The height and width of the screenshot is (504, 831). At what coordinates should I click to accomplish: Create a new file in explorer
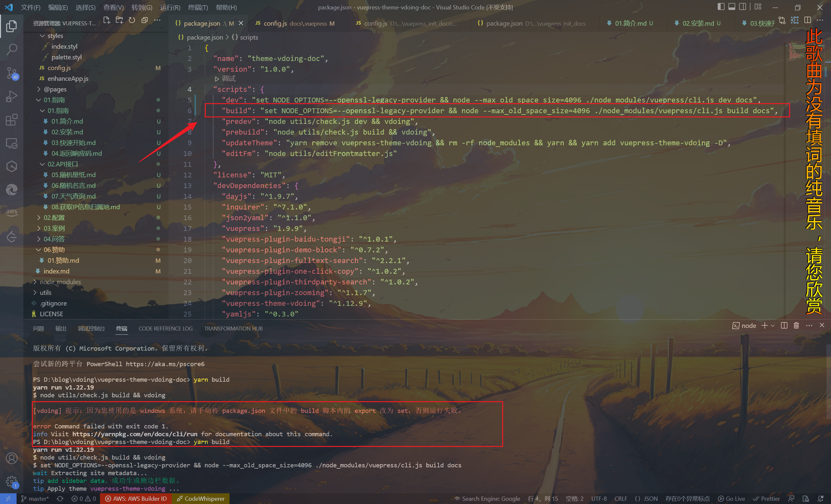tap(106, 20)
